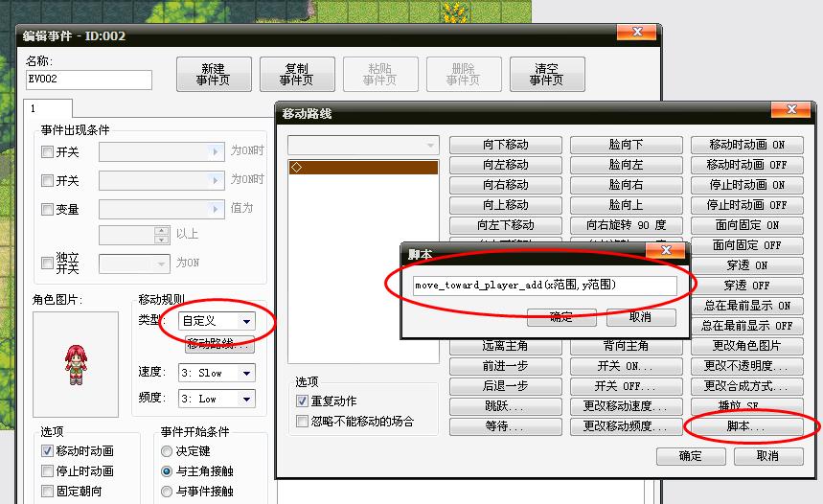Click 开关 ON... command button

(x=627, y=366)
